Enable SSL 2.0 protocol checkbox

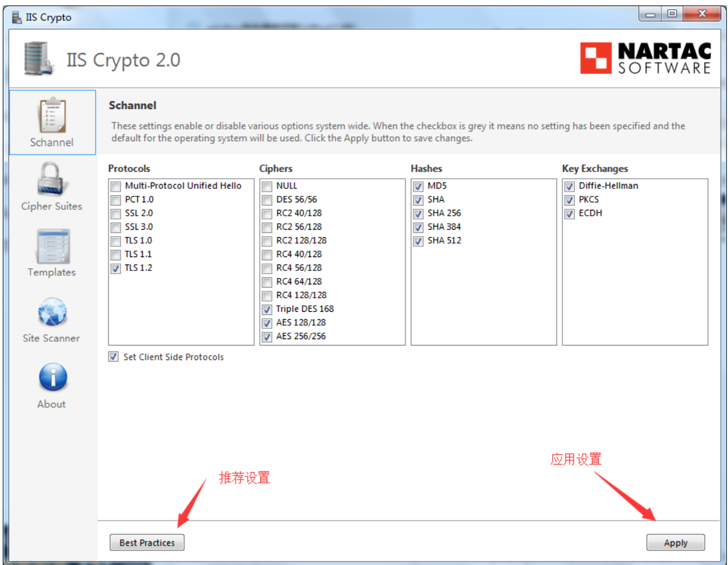tap(115, 214)
